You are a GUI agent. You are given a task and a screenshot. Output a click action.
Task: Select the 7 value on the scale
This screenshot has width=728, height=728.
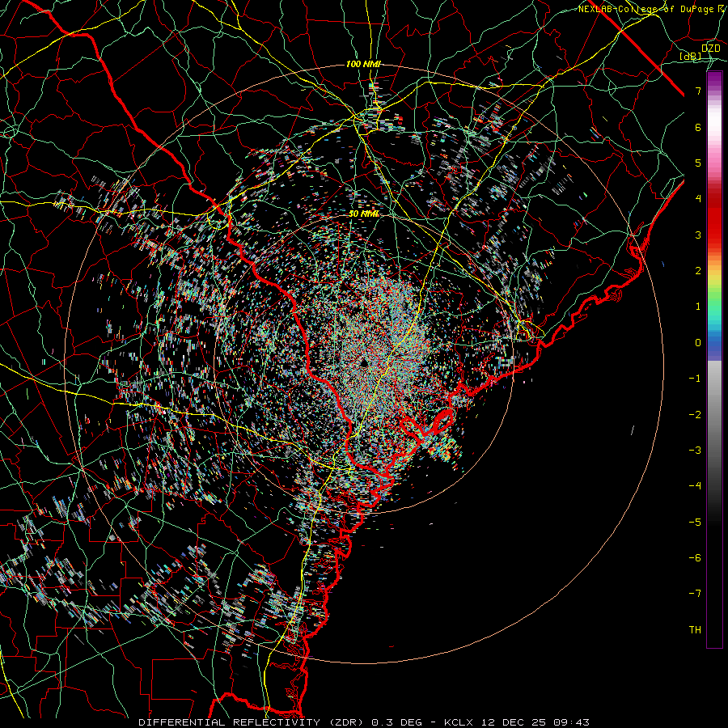tap(698, 91)
